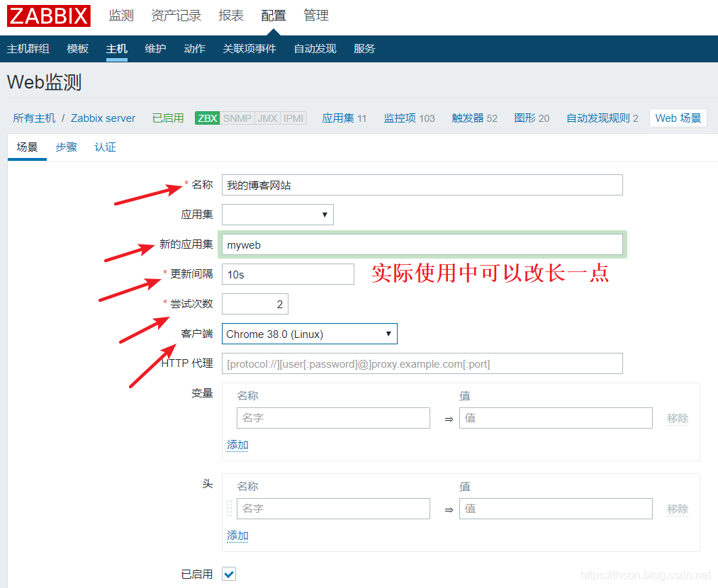Screen dimensions: 718x588
Task: Switch to the 步骤 tab
Action: [66, 147]
